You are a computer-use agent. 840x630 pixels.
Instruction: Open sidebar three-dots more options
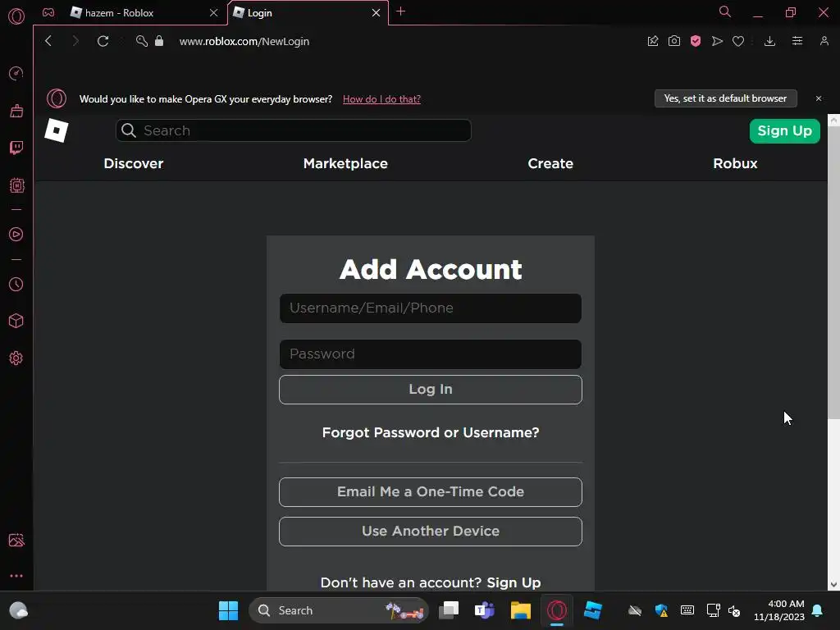coord(16,576)
